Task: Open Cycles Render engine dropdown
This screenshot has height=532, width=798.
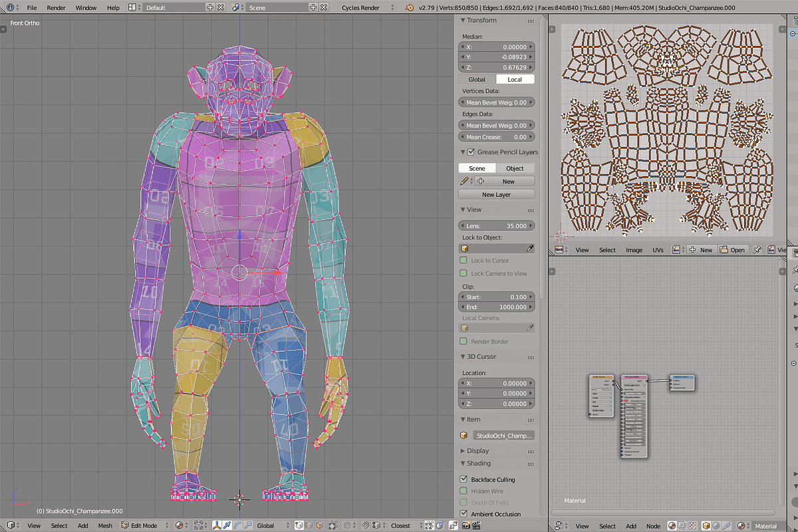Action: point(367,7)
